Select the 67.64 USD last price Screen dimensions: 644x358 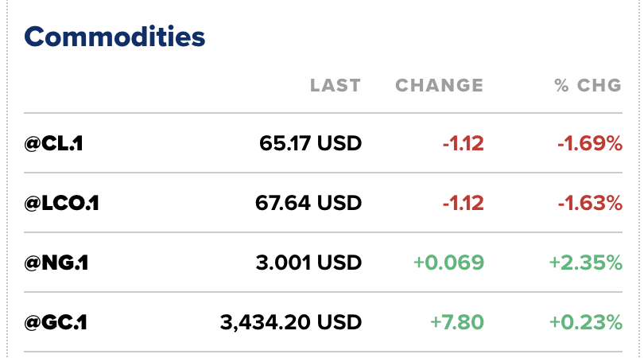coord(308,204)
